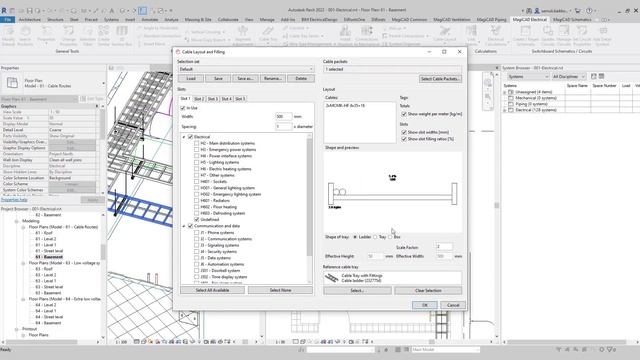Toggle Communication and data group checkbox
Screen dimensions: 640x360
190,226
